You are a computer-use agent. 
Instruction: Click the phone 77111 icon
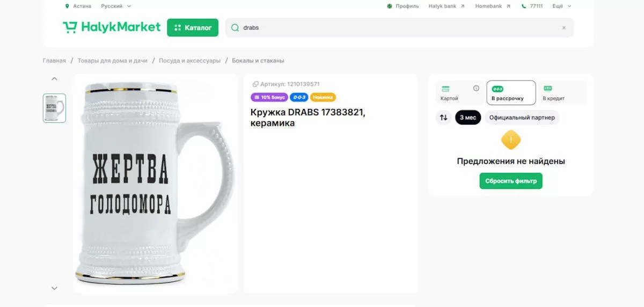click(524, 6)
